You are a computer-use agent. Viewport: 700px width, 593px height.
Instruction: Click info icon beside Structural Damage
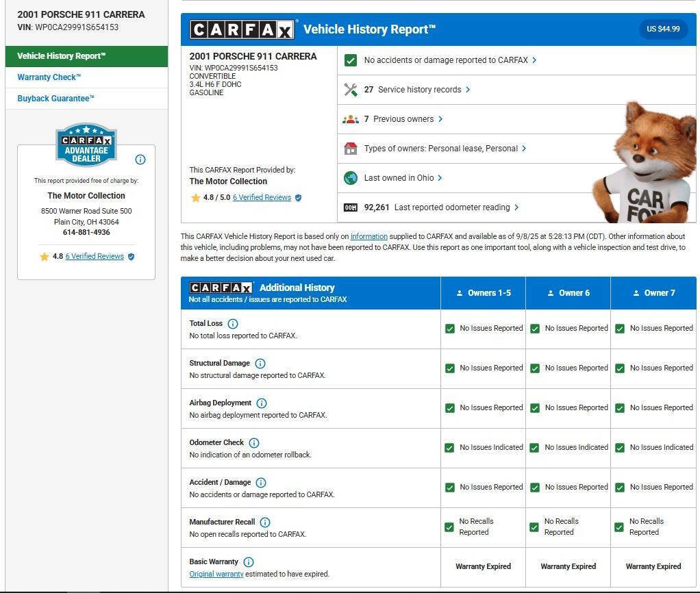(x=260, y=364)
